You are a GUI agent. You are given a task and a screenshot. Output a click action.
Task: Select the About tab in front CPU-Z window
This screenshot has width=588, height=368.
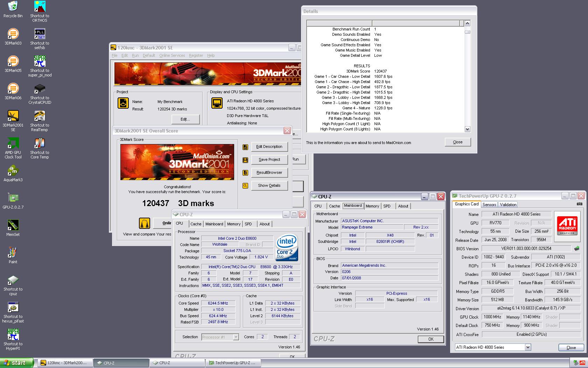[x=264, y=224]
